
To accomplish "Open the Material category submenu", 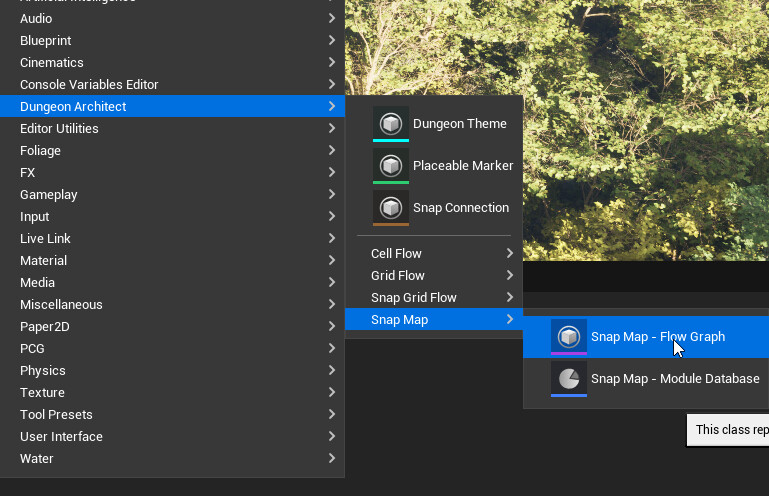I will pyautogui.click(x=172, y=261).
